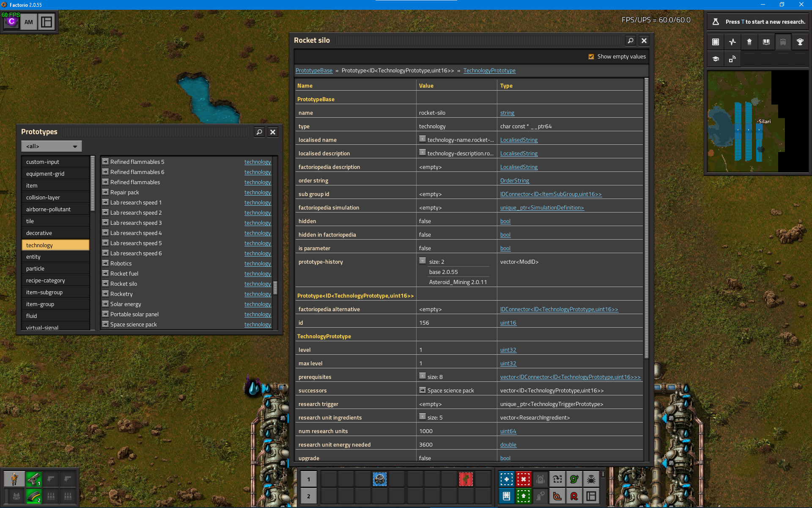Open the OrderString type link
This screenshot has width=812, height=508.
click(x=515, y=180)
